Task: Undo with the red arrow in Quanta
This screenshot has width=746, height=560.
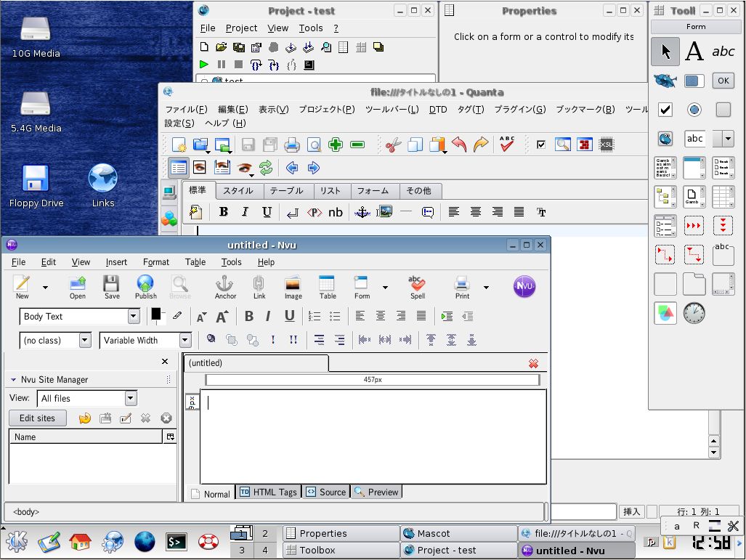Action: point(459,145)
